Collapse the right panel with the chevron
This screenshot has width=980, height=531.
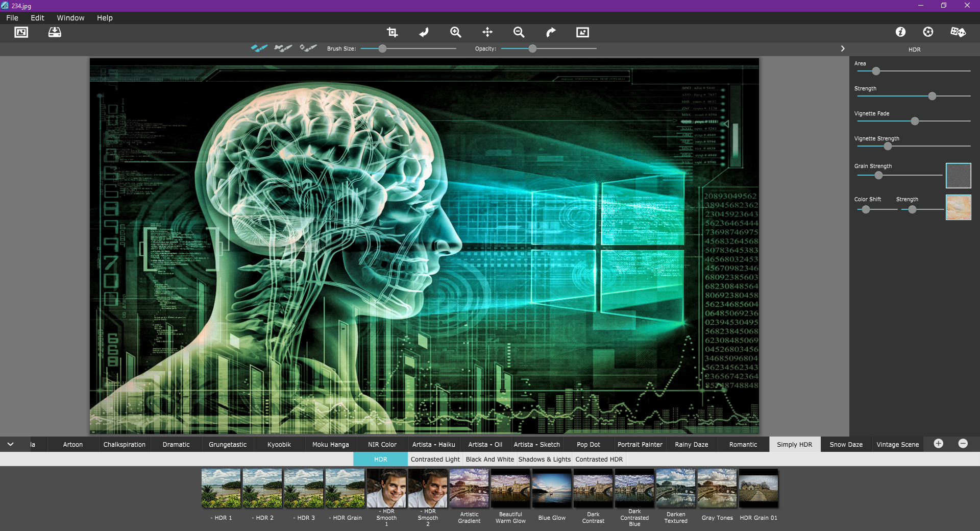point(843,49)
